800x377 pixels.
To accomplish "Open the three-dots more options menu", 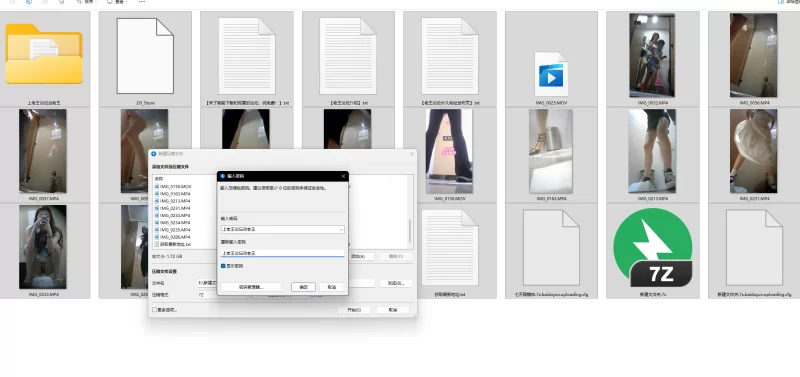I will 142,2.
